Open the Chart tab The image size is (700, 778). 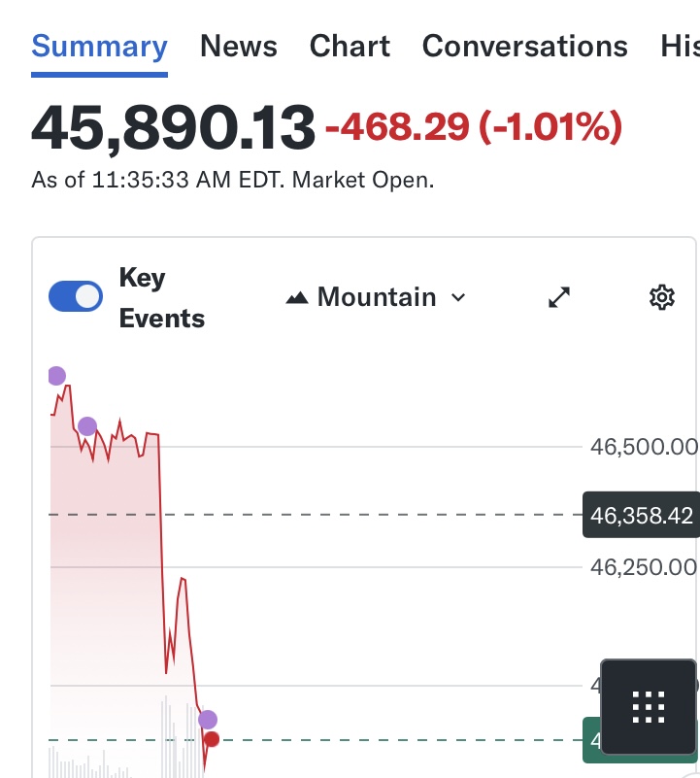pyautogui.click(x=350, y=47)
